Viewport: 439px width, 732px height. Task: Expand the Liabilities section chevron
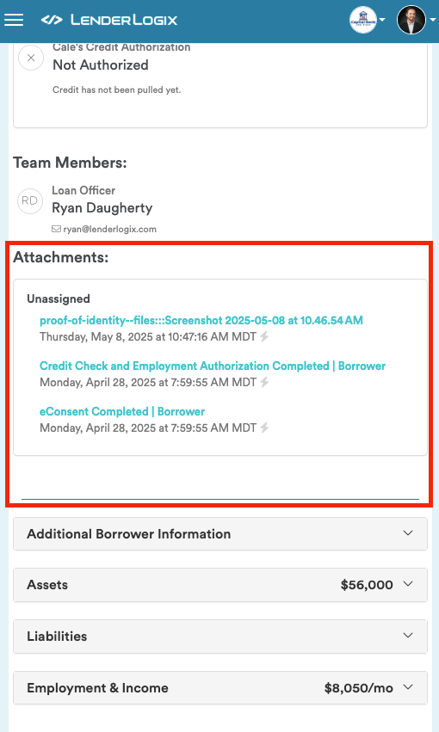point(408,635)
